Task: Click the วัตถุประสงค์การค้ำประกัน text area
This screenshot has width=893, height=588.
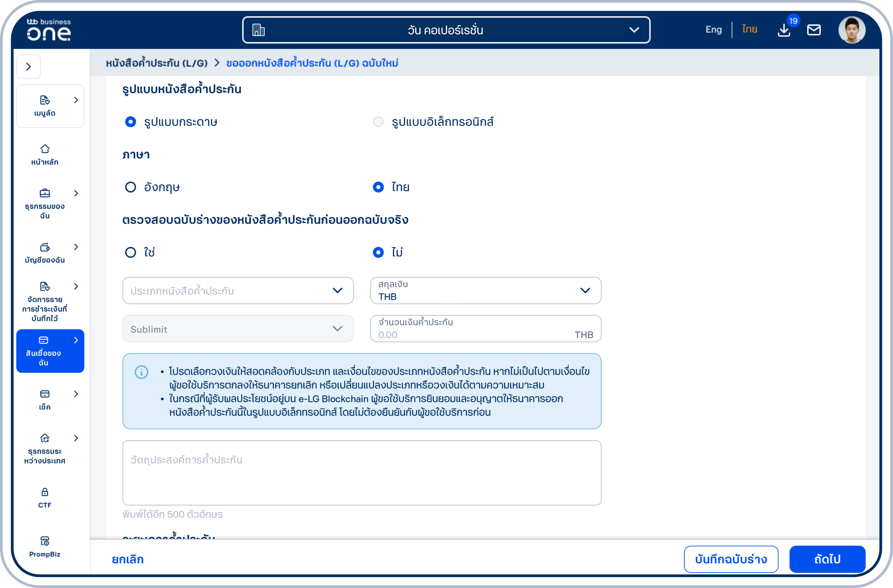Action: point(362,473)
